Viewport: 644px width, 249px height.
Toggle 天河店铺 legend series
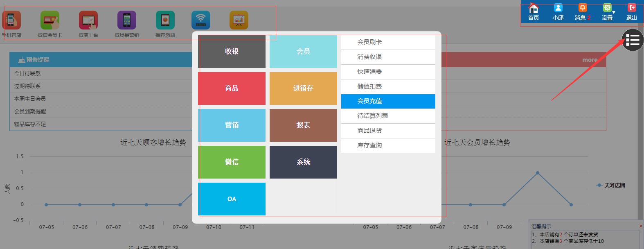[610, 185]
